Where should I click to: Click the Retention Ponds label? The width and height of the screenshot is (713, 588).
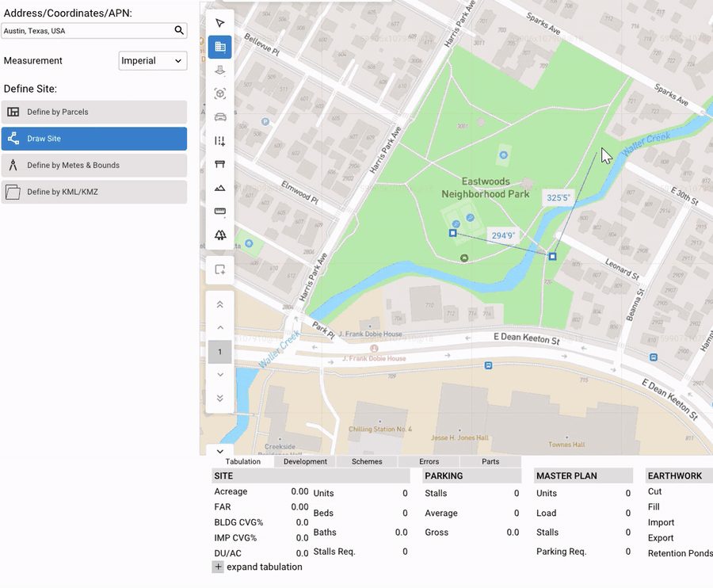[681, 553]
